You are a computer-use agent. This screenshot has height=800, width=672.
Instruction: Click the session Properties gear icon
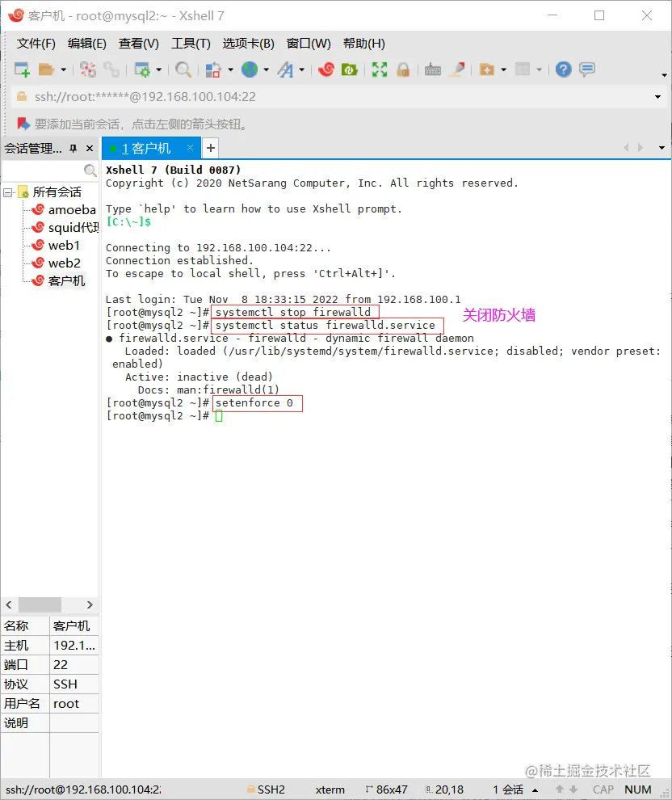pos(142,69)
